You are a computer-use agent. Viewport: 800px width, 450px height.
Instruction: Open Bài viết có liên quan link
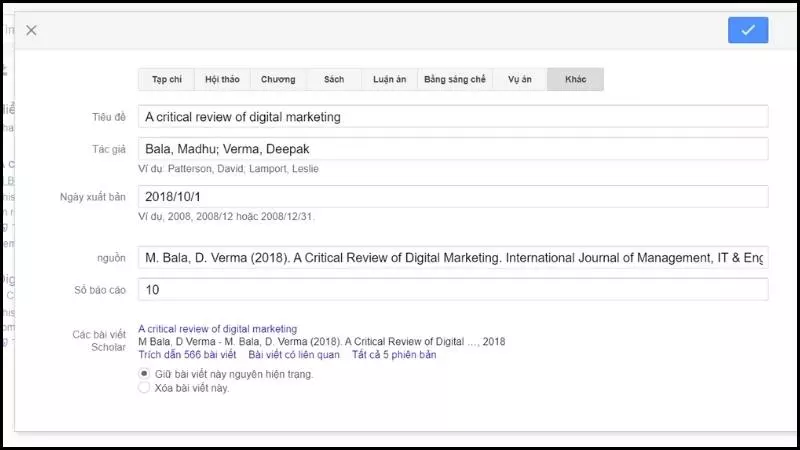pyautogui.click(x=294, y=355)
